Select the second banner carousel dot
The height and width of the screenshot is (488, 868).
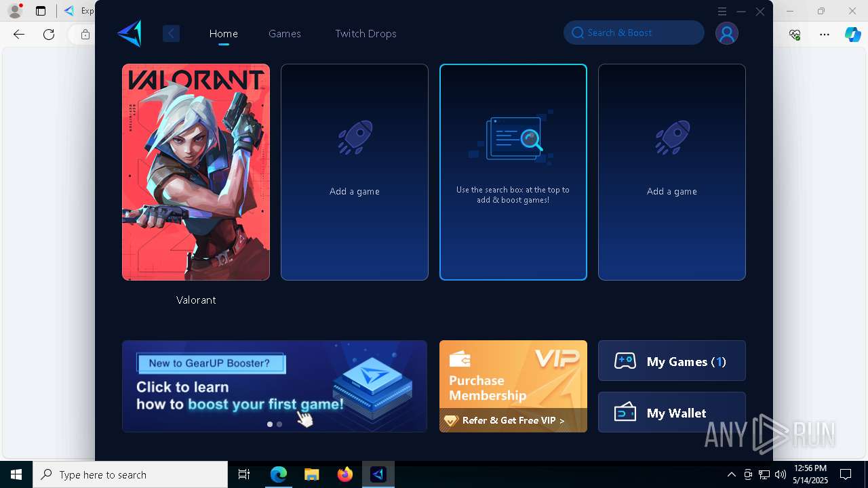279,424
